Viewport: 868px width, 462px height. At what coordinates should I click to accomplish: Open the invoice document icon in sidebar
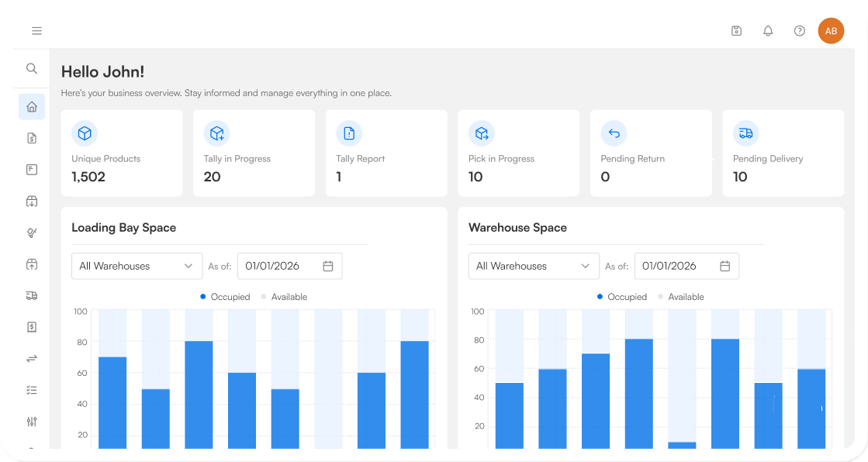tap(31, 137)
